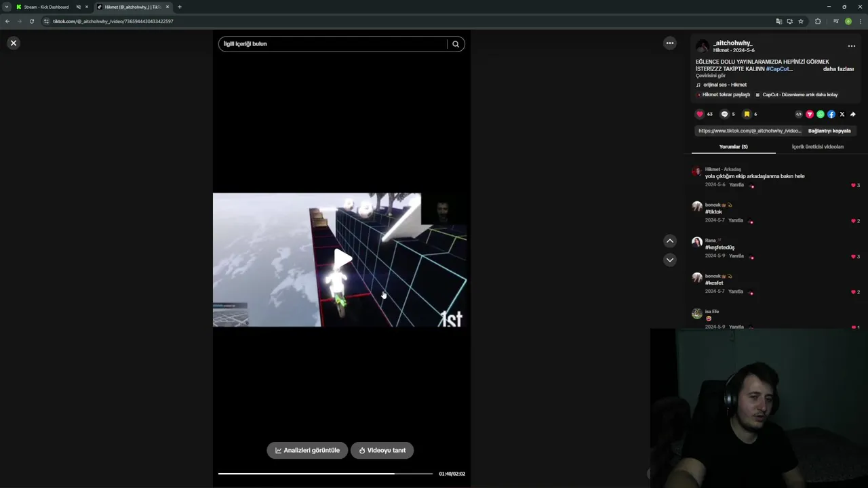
Task: Open the browser tab search dropdown
Action: [7, 7]
